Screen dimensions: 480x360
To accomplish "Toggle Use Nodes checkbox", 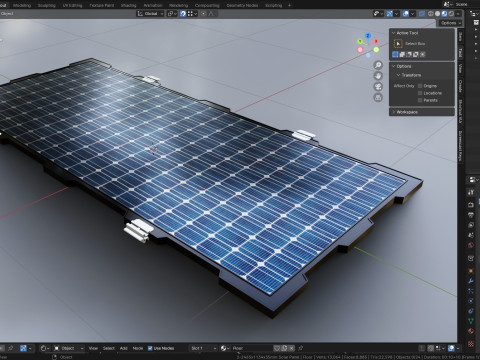I will pos(150,348).
